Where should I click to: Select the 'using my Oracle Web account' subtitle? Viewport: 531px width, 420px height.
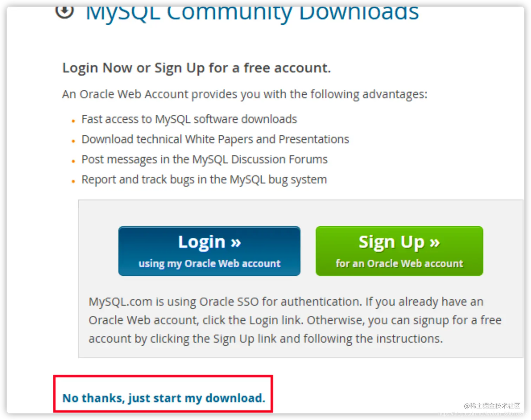pos(209,264)
